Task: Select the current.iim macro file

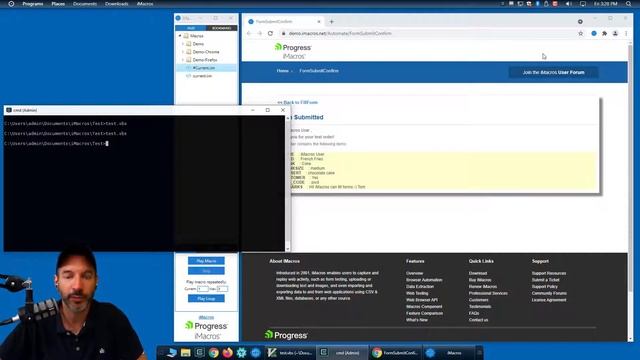Action: pos(202,76)
